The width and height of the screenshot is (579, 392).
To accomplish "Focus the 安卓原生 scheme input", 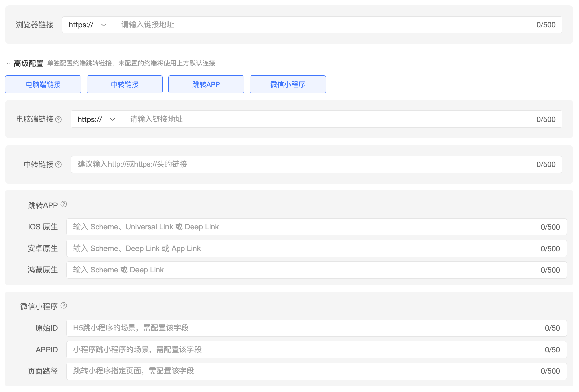I will click(316, 249).
